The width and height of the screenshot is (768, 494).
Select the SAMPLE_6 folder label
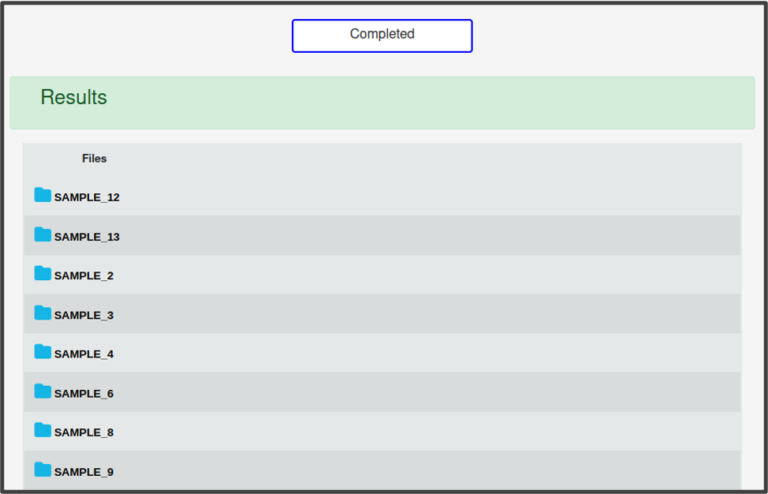tap(84, 394)
